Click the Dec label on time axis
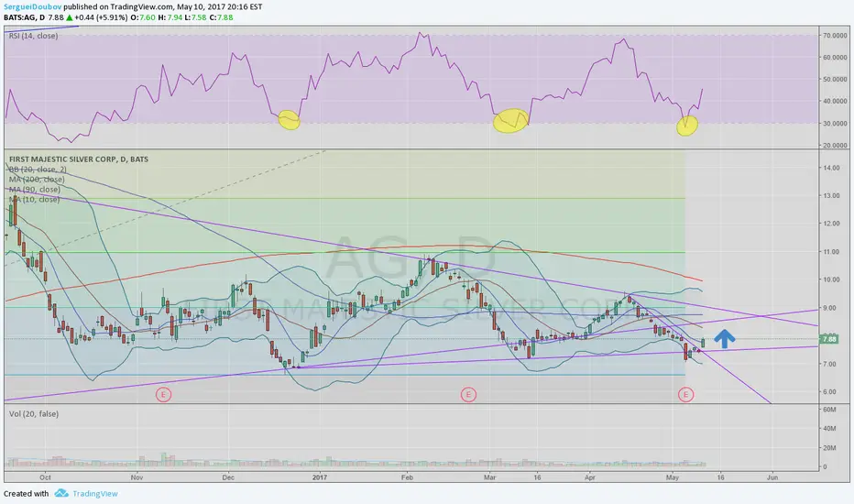The height and width of the screenshot is (504, 854). pos(228,477)
